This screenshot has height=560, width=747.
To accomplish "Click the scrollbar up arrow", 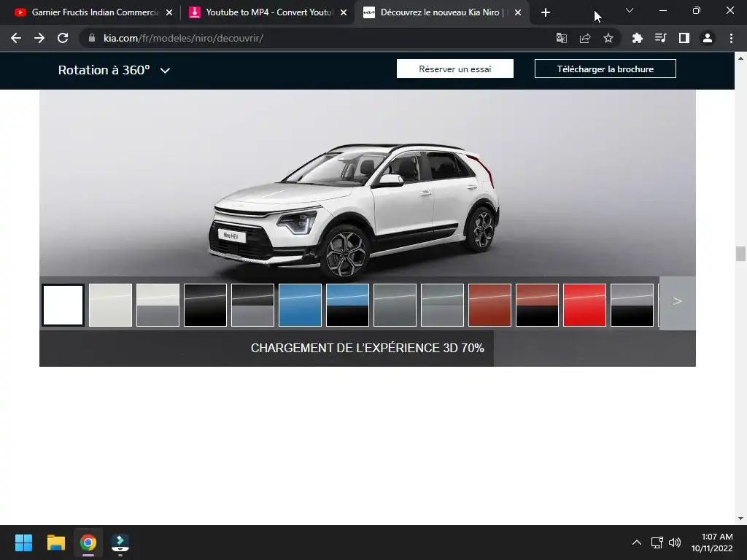I will point(740,58).
